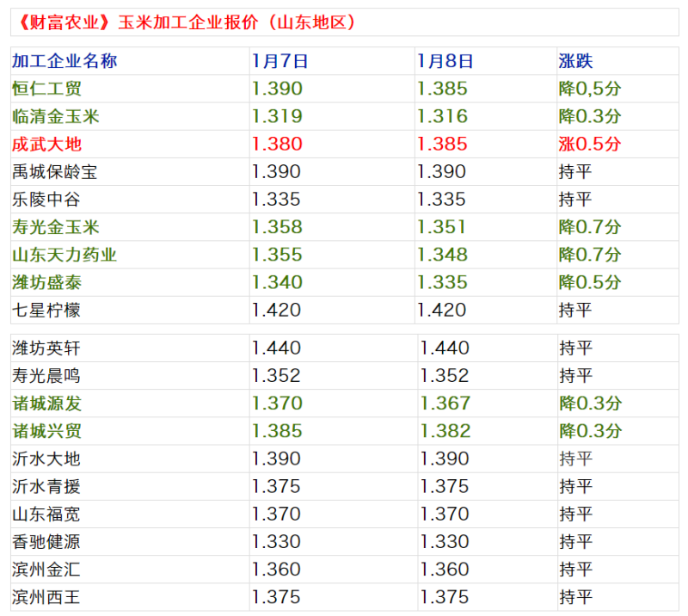Select 降0.3分 in the 临清金玉米 row

coord(590,116)
